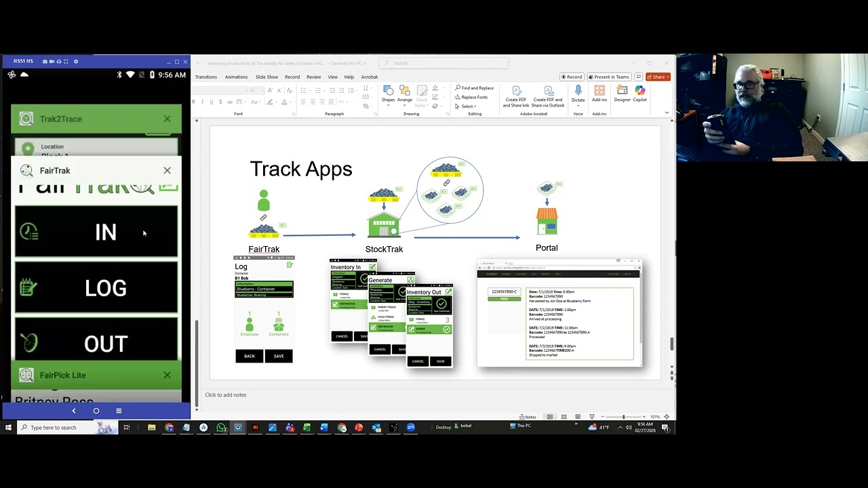This screenshot has width=868, height=488.
Task: Open Drawing group dialog launcher
Action: pos(448,114)
